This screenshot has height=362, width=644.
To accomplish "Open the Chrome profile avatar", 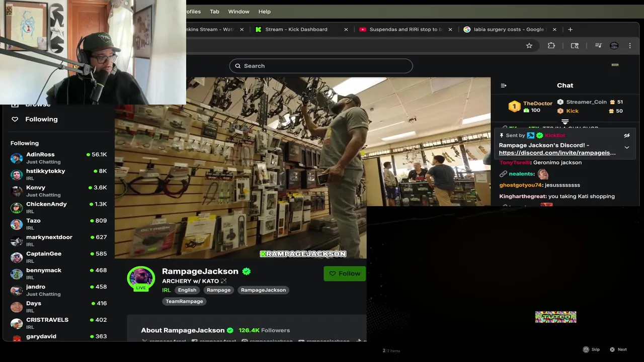I will click(x=614, y=46).
